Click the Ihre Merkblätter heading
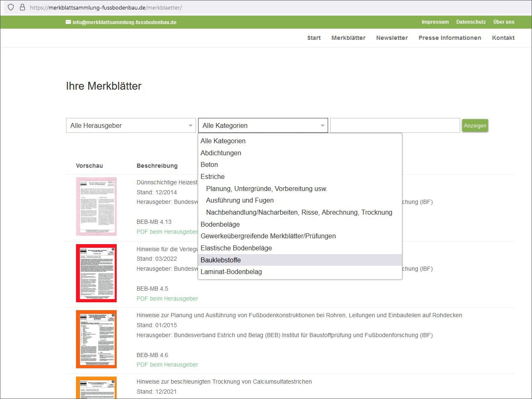 (x=104, y=86)
